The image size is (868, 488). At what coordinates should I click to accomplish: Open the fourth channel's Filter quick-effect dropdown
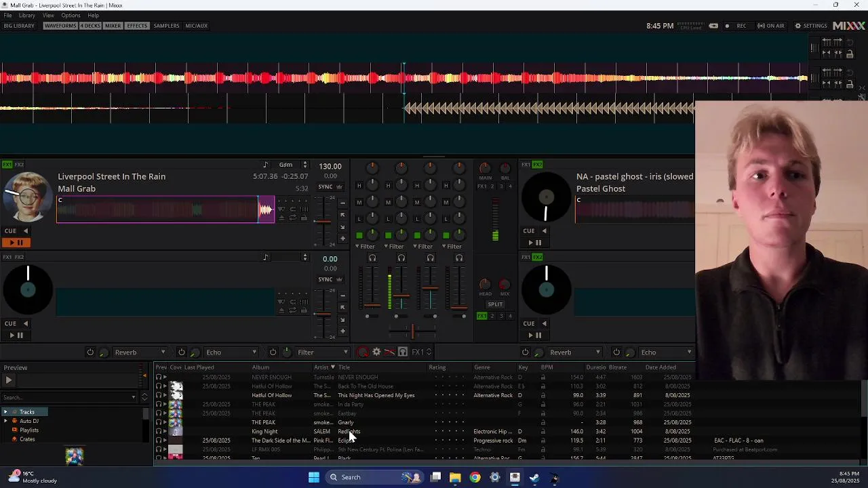tap(452, 246)
